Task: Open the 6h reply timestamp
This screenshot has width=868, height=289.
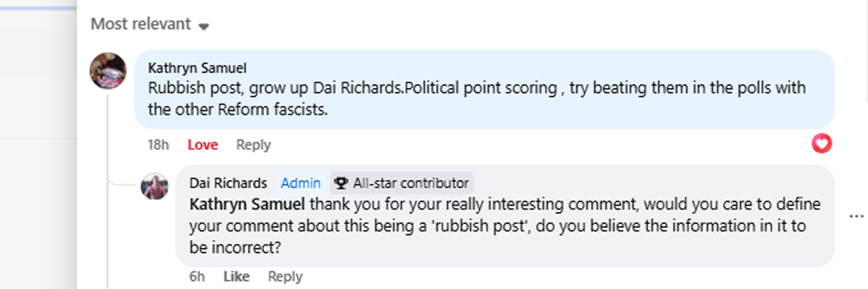Action: 197,277
